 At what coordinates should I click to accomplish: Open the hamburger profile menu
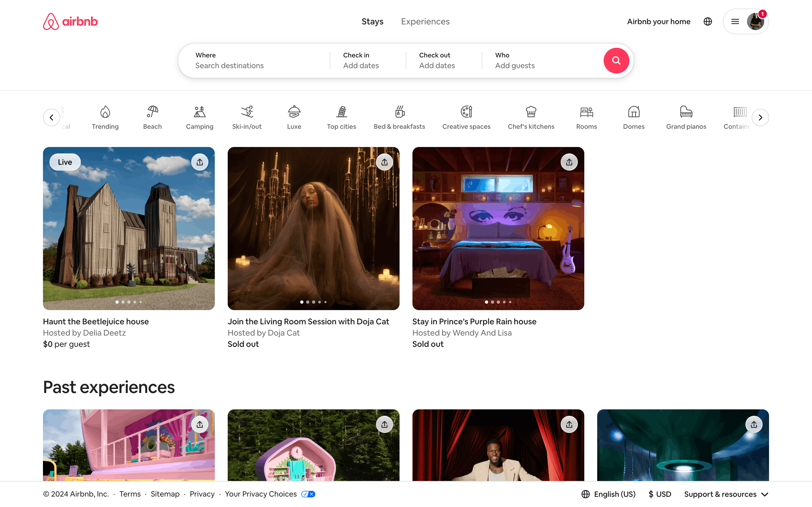tap(735, 21)
